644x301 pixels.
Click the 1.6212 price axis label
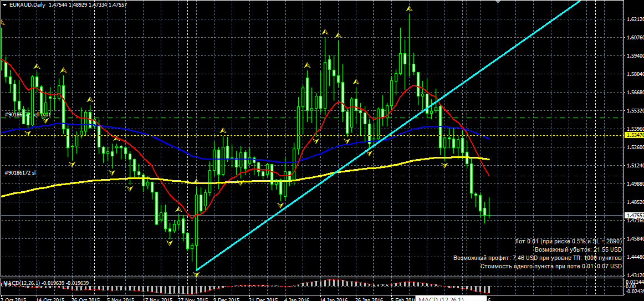(635, 19)
